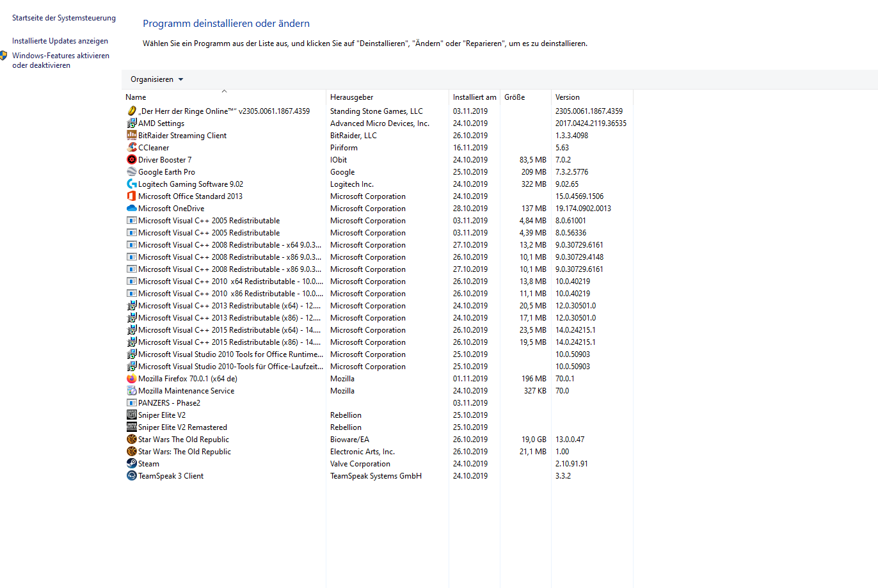
Task: Click the Visual C++ 2010 x64 Redistributable icon
Action: click(x=132, y=281)
